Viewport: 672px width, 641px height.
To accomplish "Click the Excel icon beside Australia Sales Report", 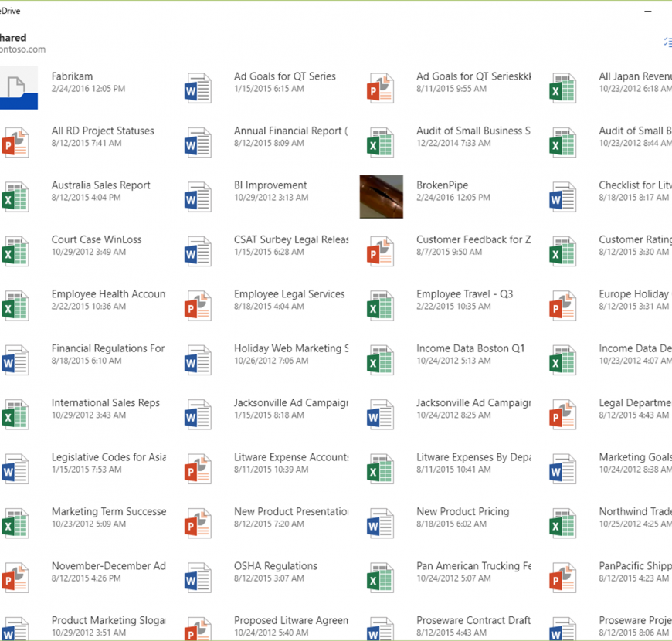I will point(15,197).
